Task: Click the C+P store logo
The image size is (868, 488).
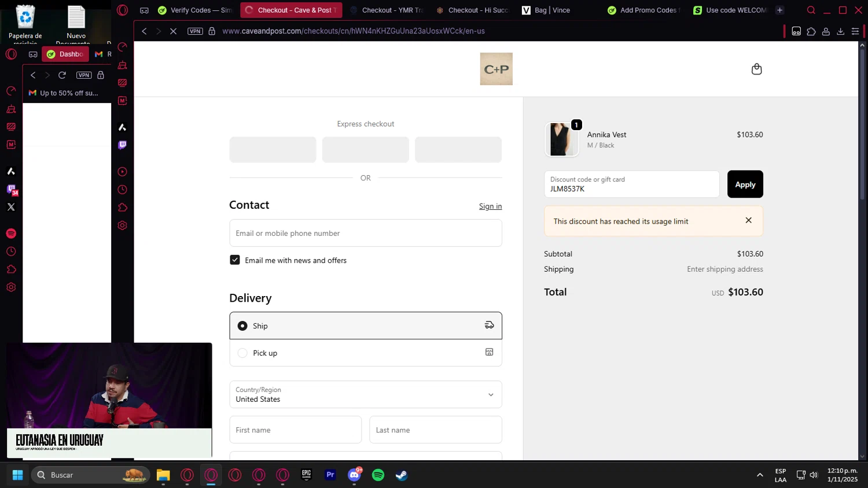Action: click(x=496, y=69)
